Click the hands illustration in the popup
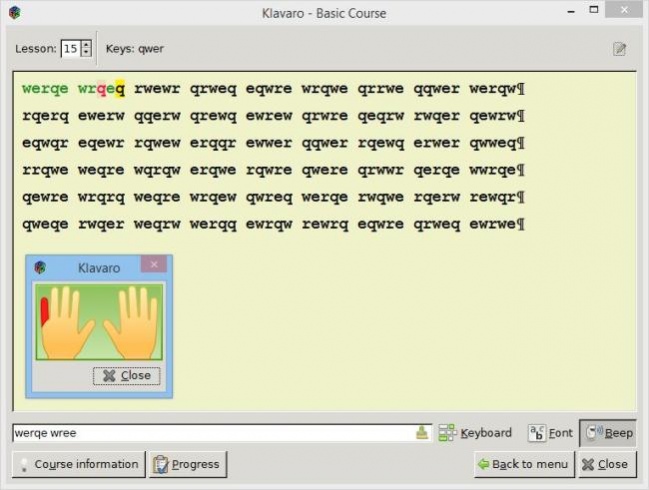Image resolution: width=649 pixels, height=490 pixels. tap(99, 322)
